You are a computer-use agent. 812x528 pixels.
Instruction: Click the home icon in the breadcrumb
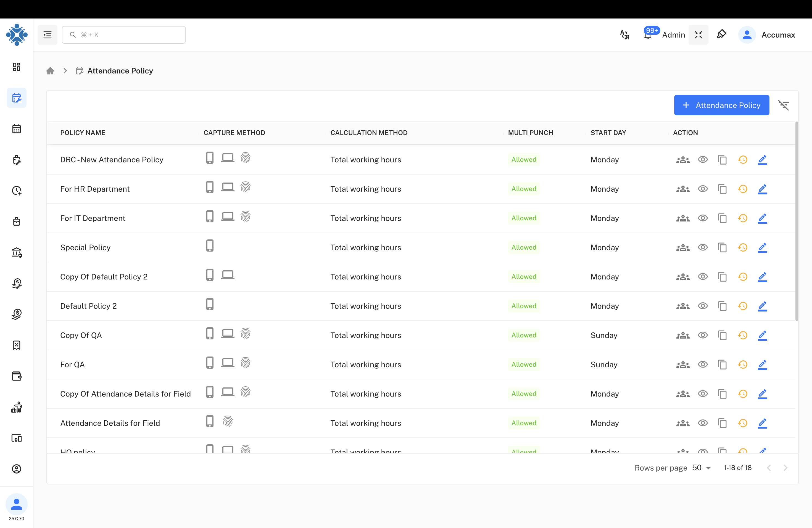[50, 71]
